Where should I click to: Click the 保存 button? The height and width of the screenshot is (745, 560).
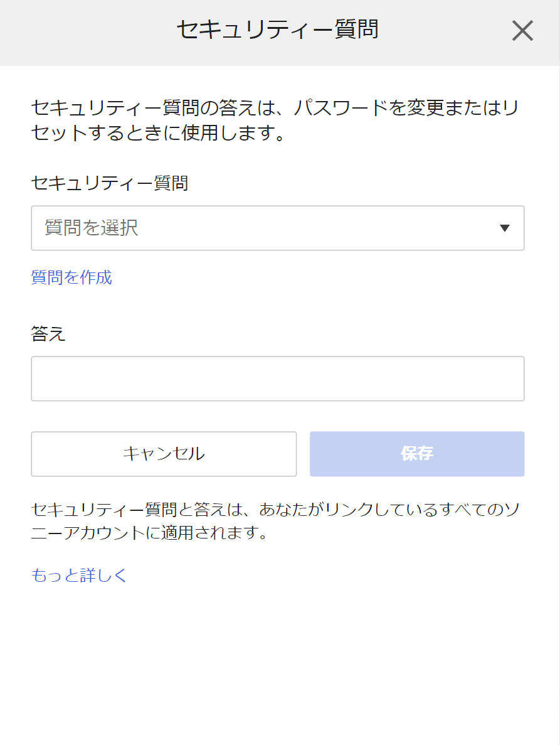pyautogui.click(x=417, y=454)
